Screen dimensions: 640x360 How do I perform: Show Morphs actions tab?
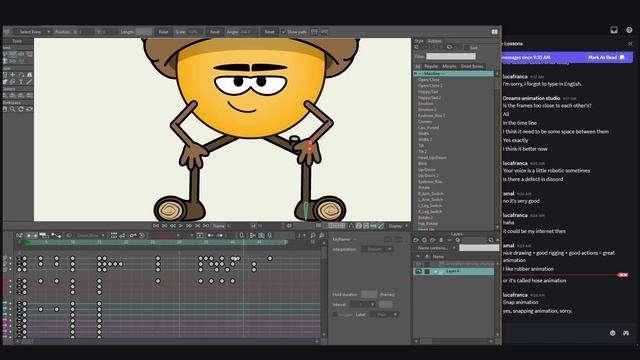pyautogui.click(x=449, y=66)
